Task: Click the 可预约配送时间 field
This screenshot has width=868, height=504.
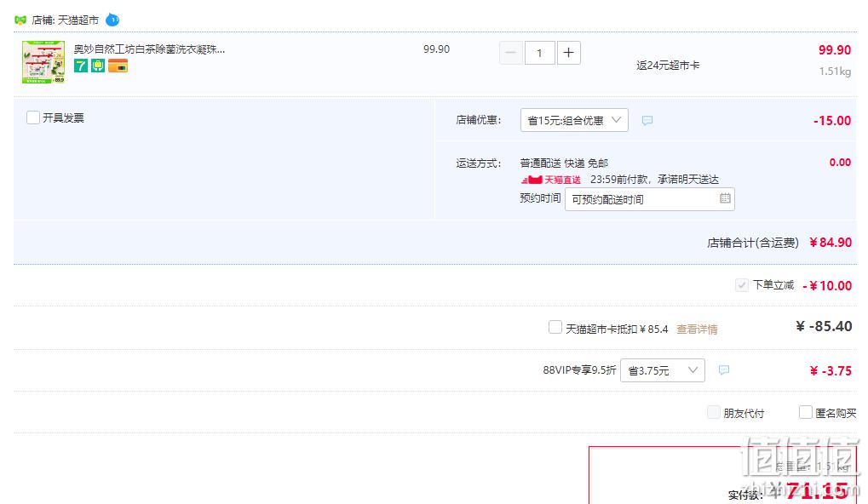Action: point(649,199)
